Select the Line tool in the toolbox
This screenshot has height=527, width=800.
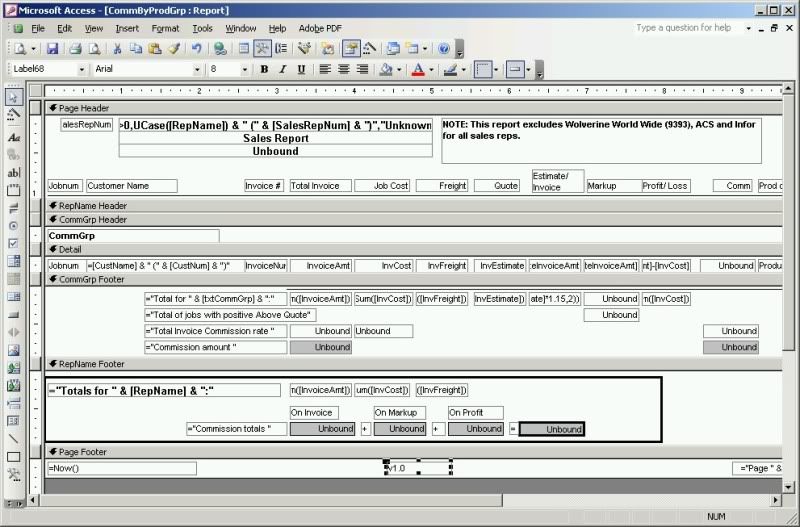(x=14, y=439)
